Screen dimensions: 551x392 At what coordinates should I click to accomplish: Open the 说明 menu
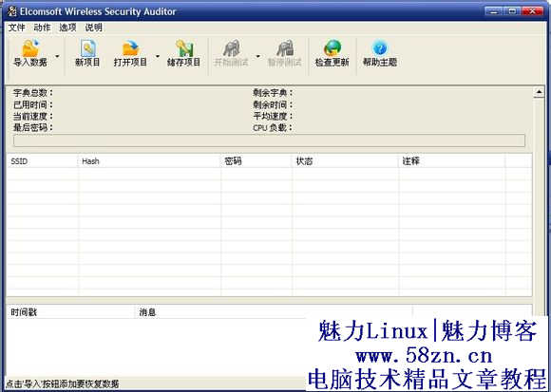(93, 28)
